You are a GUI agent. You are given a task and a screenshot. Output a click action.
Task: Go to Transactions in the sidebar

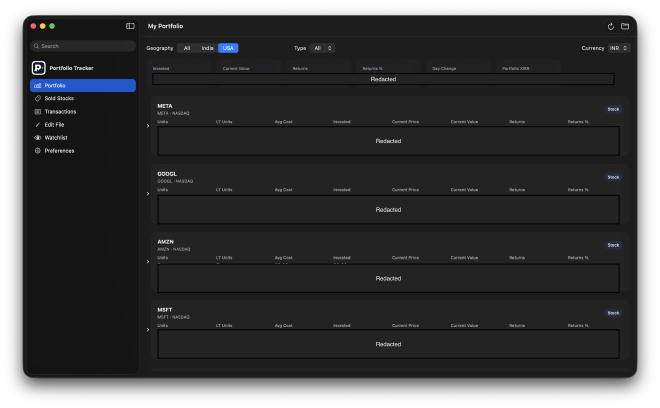pyautogui.click(x=83, y=112)
